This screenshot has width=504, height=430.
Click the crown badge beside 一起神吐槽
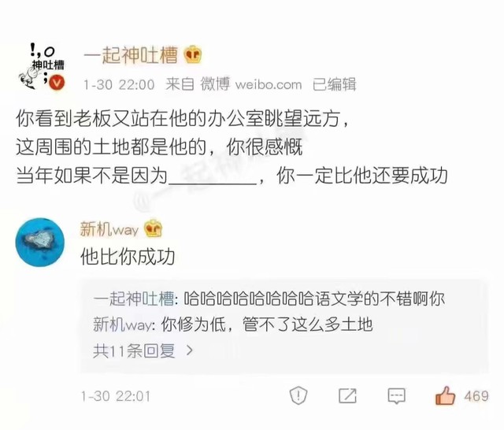[193, 55]
